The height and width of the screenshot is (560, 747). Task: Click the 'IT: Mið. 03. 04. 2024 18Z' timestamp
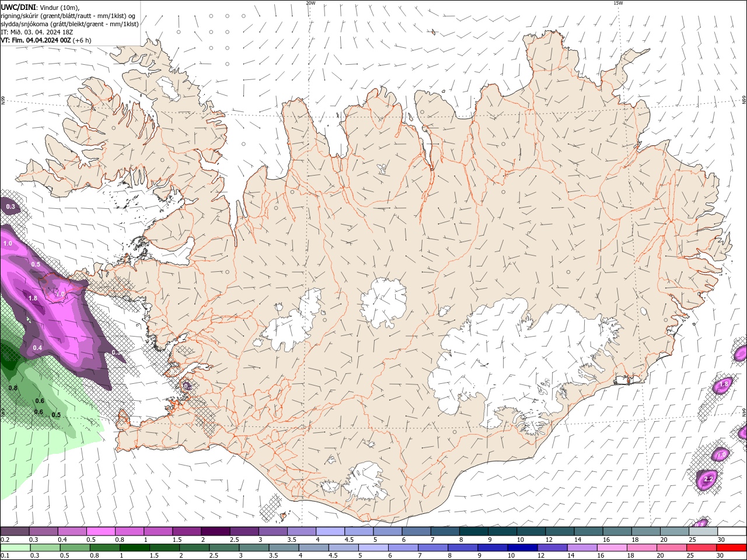[36, 32]
